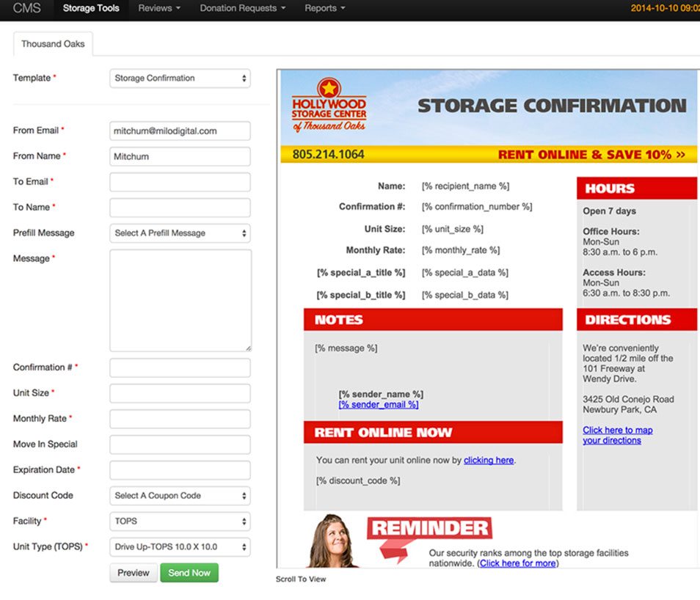
Task: Switch to the Thousand Oaks tab
Action: pos(53,44)
